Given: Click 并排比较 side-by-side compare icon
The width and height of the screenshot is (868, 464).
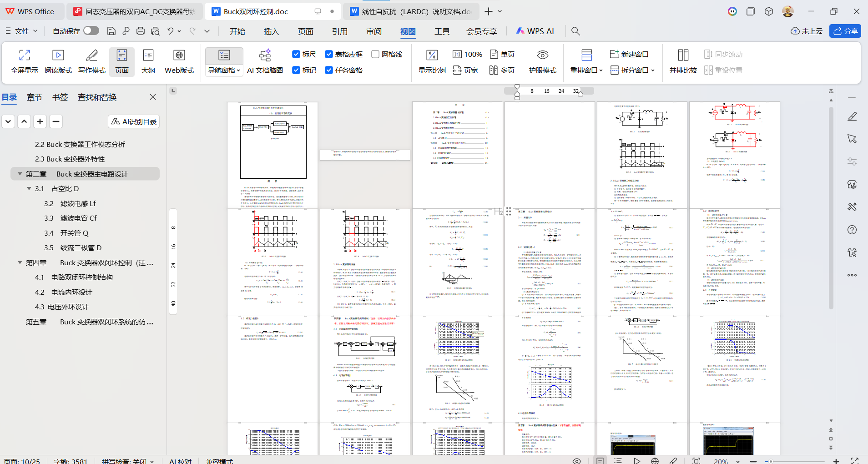Looking at the screenshot, I should coord(683,55).
